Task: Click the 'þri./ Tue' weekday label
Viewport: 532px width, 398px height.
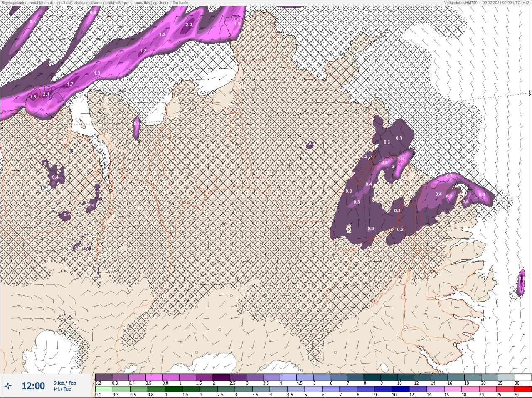Action: tap(62, 389)
